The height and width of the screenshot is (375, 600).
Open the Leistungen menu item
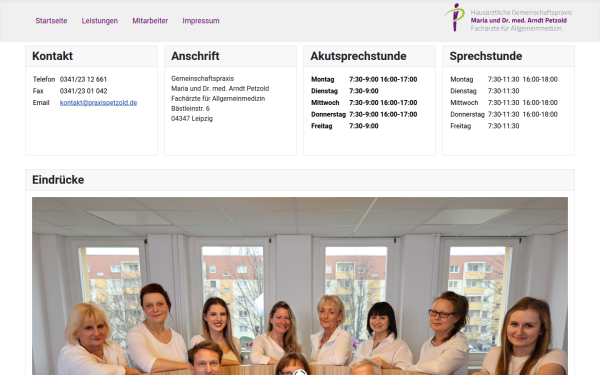point(99,21)
